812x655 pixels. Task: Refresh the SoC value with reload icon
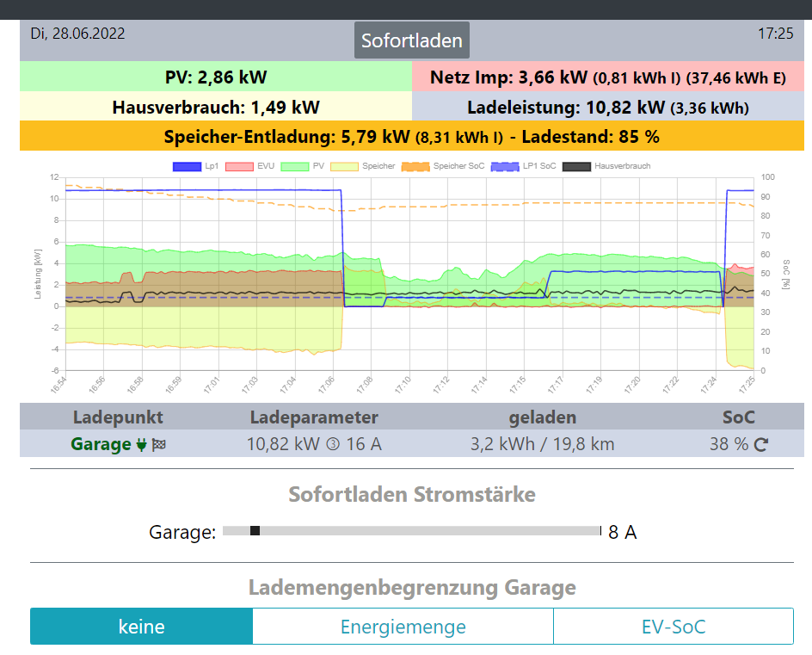tap(760, 445)
